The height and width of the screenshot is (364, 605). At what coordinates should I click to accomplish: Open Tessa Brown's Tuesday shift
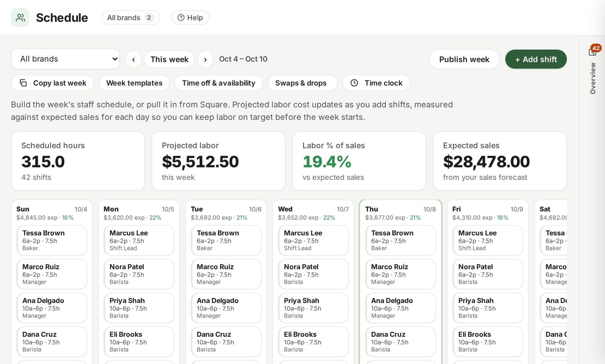pyautogui.click(x=226, y=240)
